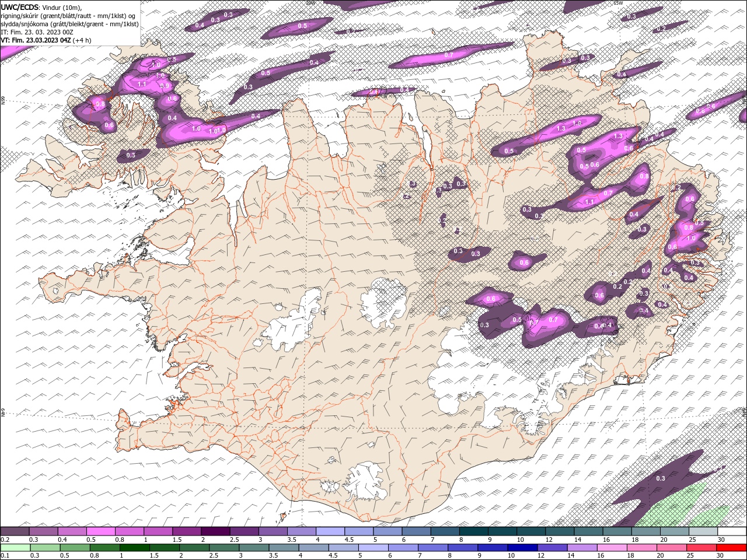The height and width of the screenshot is (560, 747).
Task: Select the deep blue 10 swatch, lower legend
Action: click(522, 548)
